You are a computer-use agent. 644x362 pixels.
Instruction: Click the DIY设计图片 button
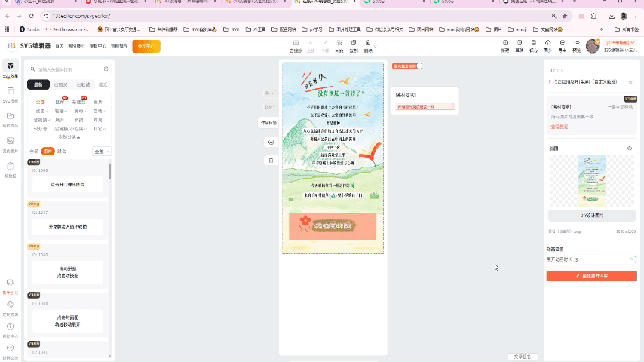592,216
